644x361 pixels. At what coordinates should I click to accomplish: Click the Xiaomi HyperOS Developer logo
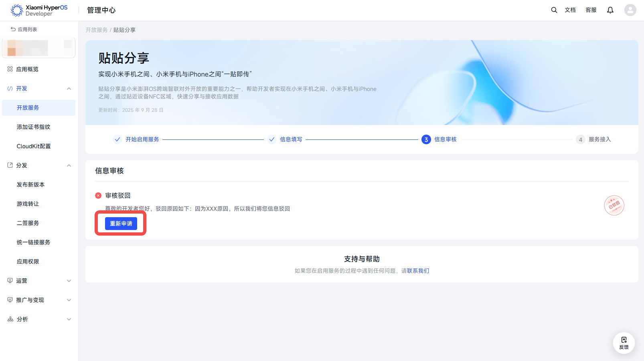pyautogui.click(x=39, y=10)
